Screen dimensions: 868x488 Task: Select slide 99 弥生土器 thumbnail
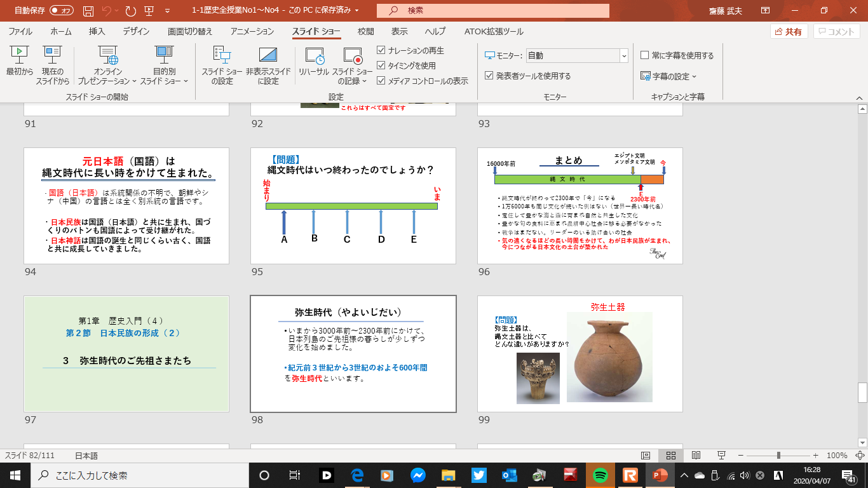pos(580,354)
